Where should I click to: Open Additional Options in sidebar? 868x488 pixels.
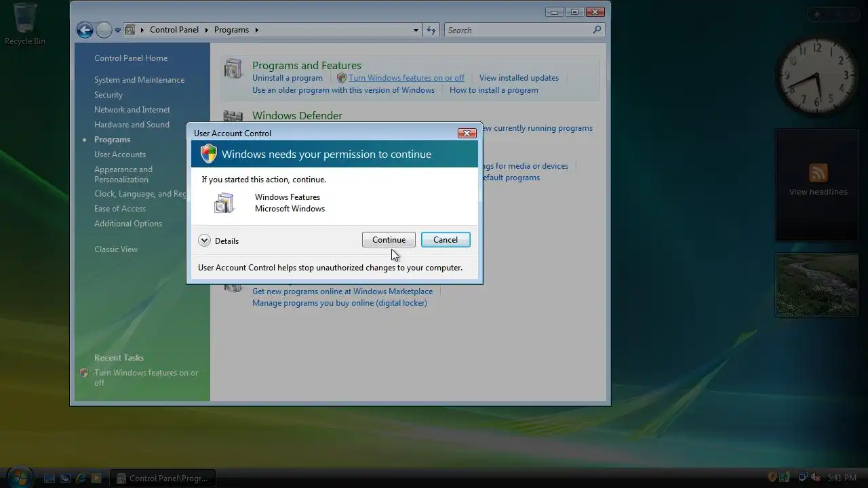point(128,224)
